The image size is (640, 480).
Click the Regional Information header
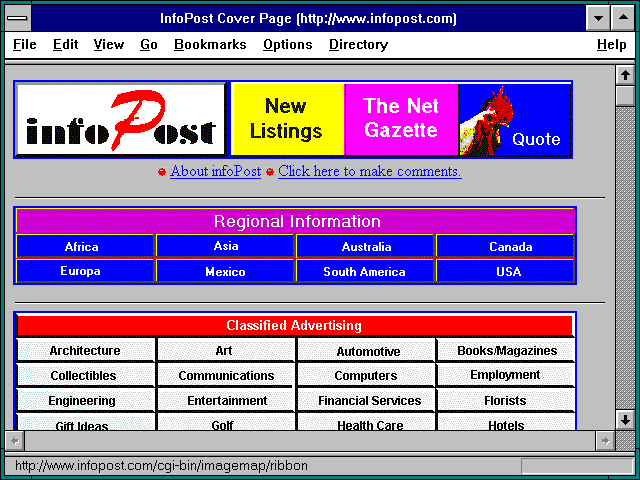(x=296, y=221)
